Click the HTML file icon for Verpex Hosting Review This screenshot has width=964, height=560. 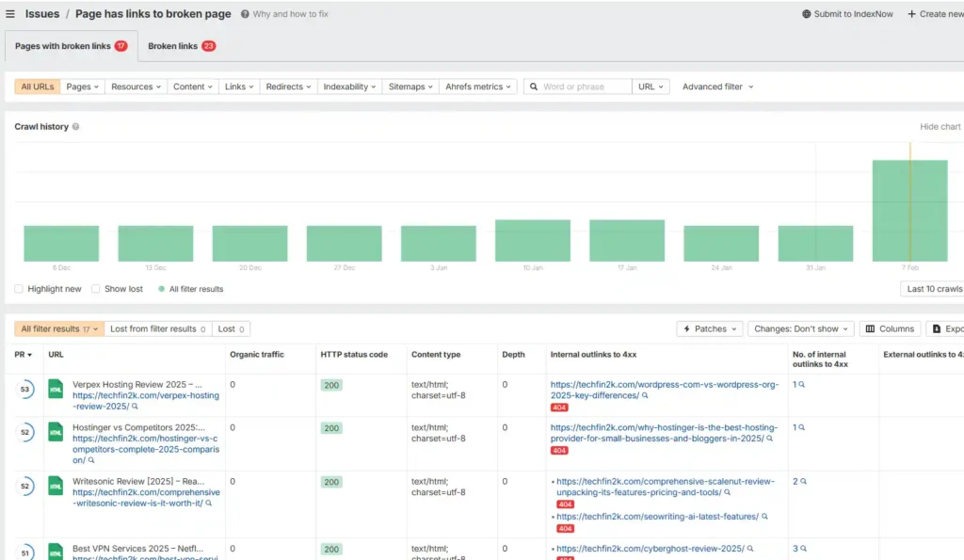tap(56, 389)
